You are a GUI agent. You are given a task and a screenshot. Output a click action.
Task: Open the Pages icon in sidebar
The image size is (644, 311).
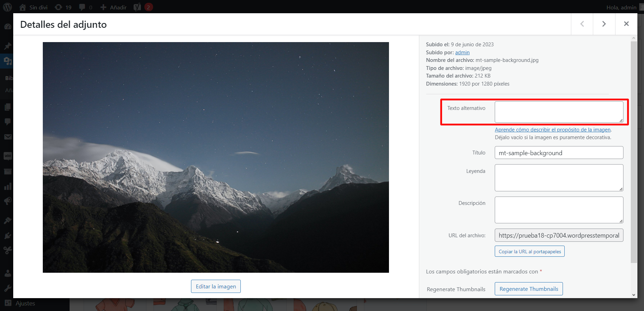tap(7, 107)
